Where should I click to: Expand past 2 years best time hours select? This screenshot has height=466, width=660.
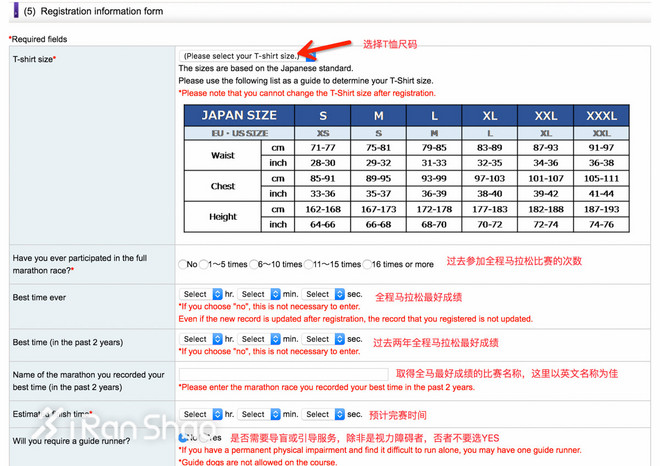tap(200, 339)
